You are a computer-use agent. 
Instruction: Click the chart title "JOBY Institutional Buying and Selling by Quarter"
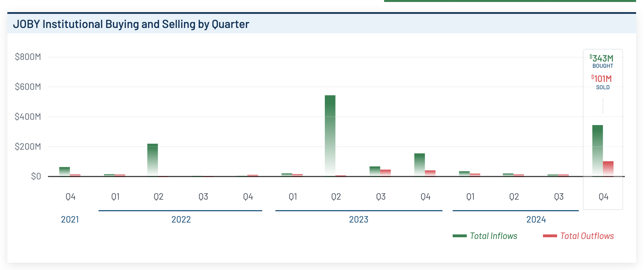point(131,24)
